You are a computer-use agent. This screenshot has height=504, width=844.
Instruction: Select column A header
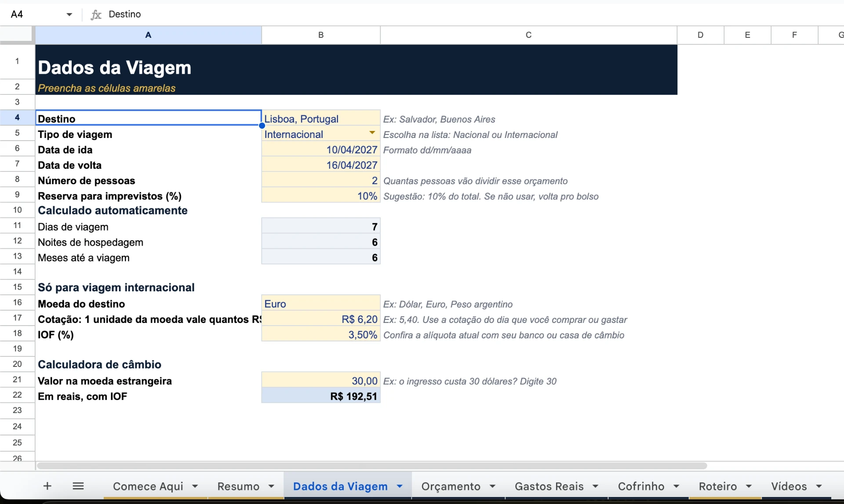(148, 35)
